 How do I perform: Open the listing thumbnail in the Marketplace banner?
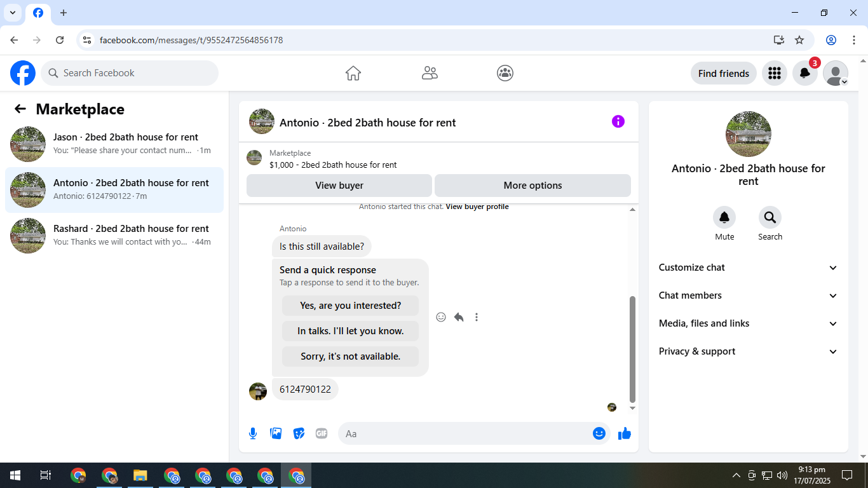point(254,158)
